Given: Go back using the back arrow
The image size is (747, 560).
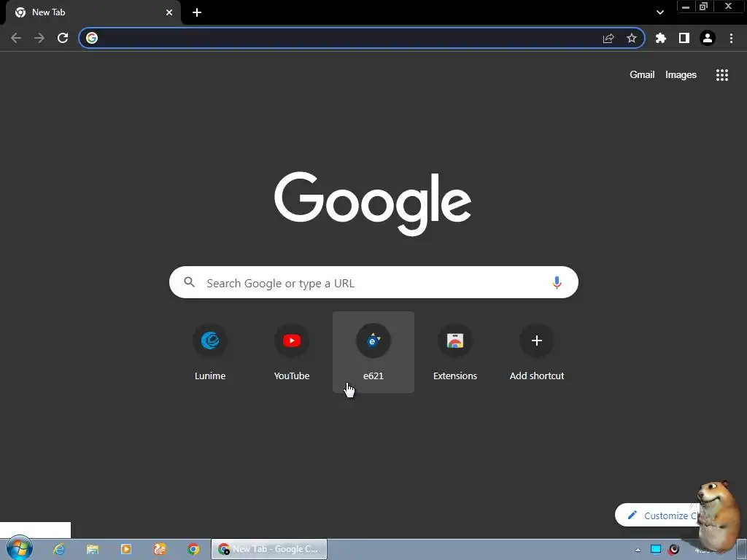Looking at the screenshot, I should (16, 38).
